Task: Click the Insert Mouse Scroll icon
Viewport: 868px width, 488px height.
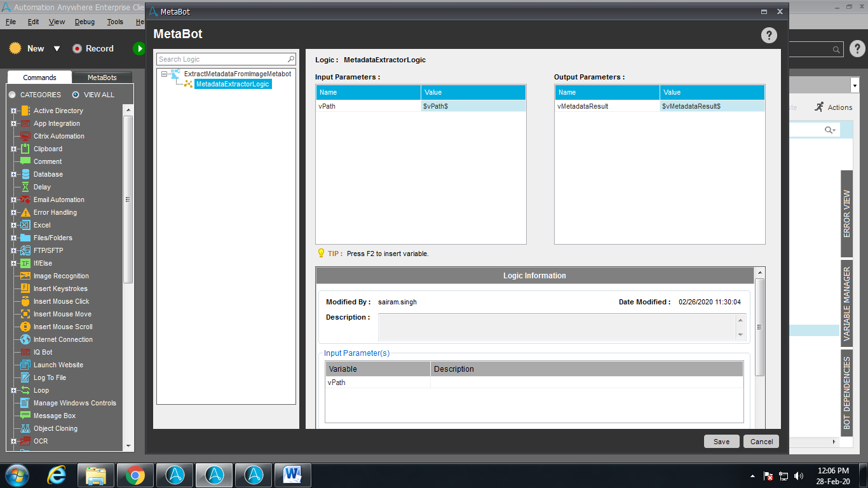Action: point(25,327)
